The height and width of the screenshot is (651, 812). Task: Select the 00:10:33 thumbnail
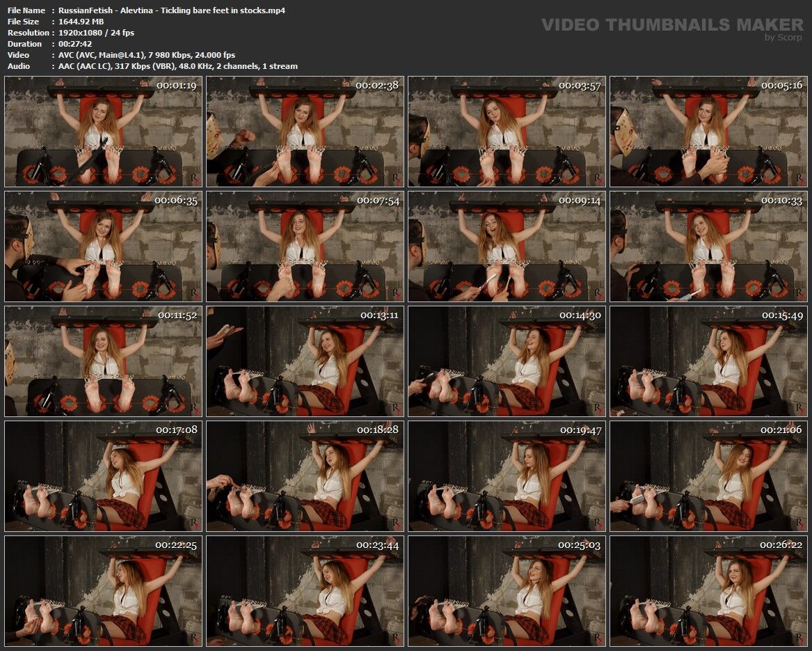(708, 246)
